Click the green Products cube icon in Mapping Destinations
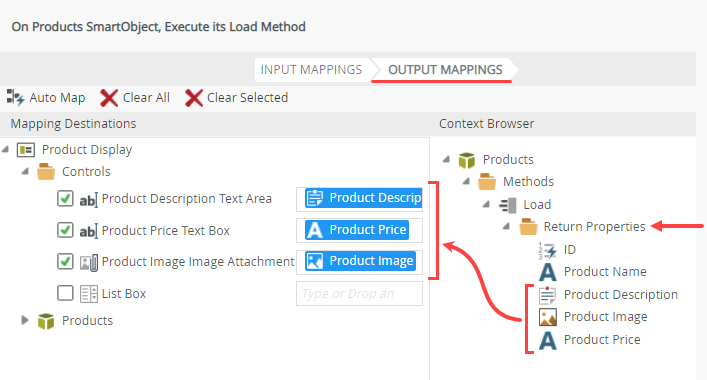 [x=46, y=321]
